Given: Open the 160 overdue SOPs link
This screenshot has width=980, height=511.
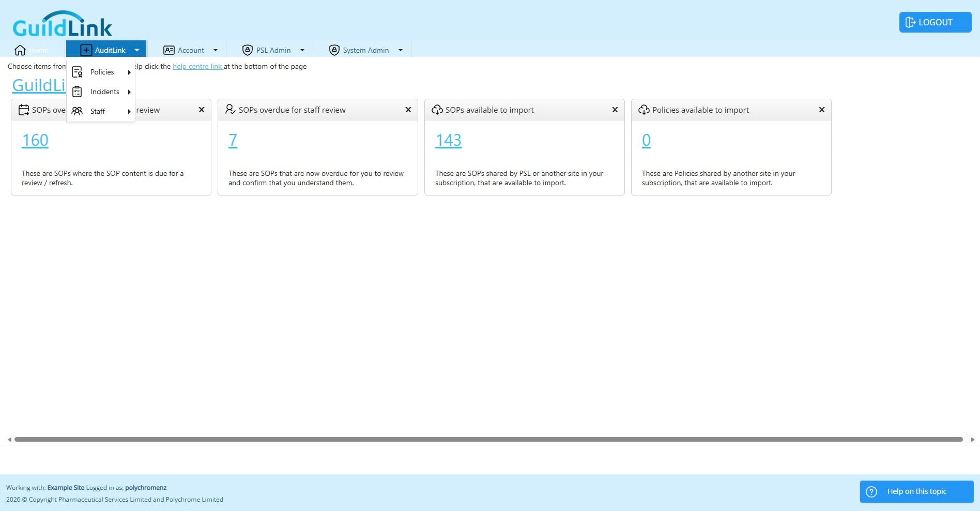Looking at the screenshot, I should pyautogui.click(x=35, y=140).
